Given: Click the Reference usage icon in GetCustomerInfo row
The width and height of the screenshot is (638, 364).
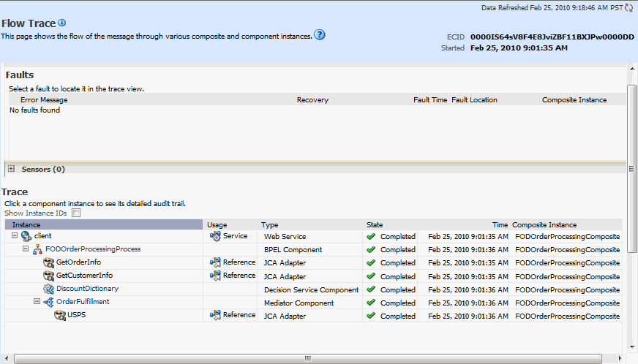Looking at the screenshot, I should [x=215, y=276].
